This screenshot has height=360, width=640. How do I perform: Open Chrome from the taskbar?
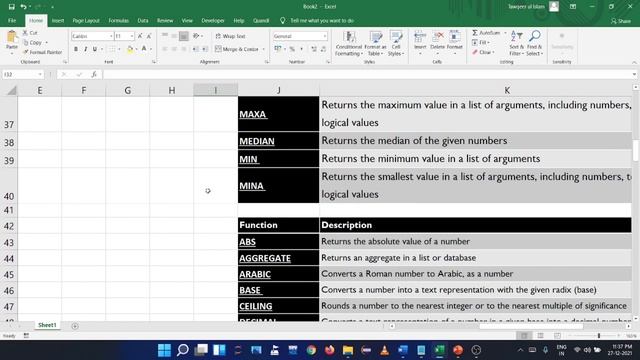coord(311,350)
